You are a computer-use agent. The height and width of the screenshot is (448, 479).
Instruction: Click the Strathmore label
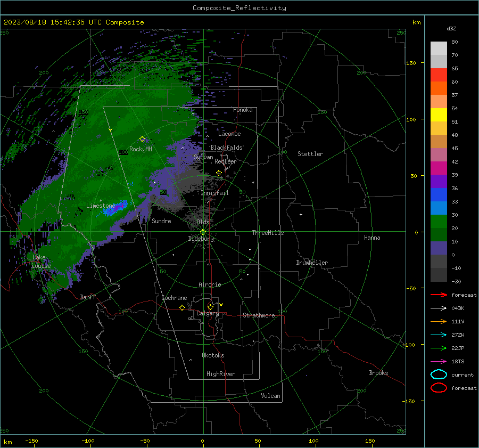click(x=259, y=315)
